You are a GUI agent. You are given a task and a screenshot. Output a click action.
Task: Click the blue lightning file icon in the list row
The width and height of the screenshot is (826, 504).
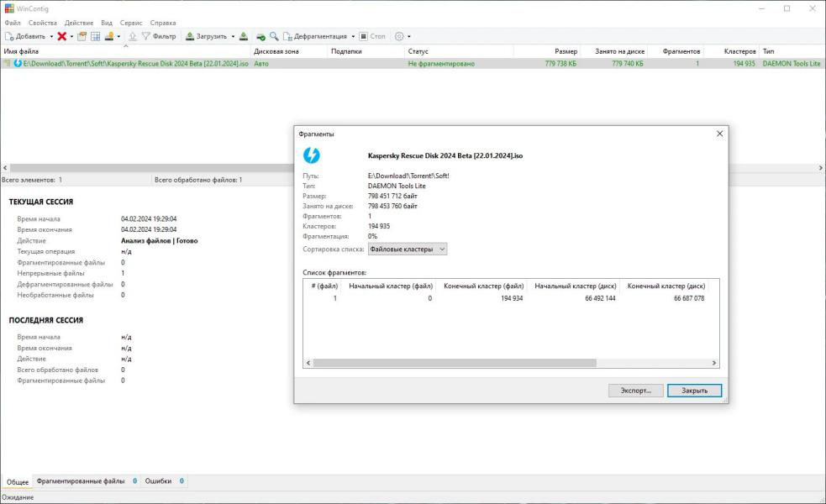pyautogui.click(x=18, y=63)
